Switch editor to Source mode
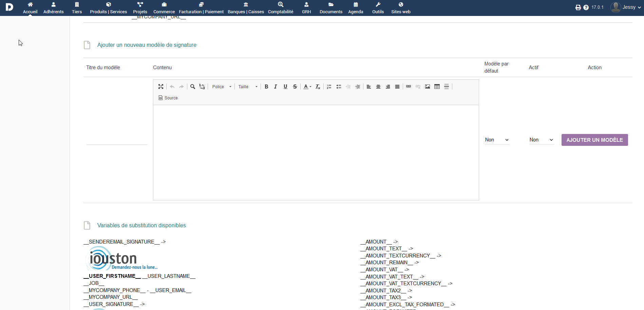 point(168,98)
